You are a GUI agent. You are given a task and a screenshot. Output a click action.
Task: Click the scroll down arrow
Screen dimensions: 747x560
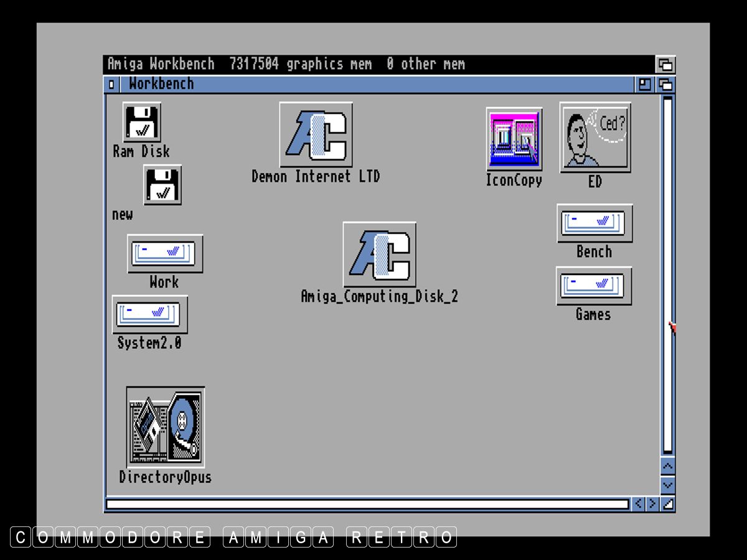[667, 485]
